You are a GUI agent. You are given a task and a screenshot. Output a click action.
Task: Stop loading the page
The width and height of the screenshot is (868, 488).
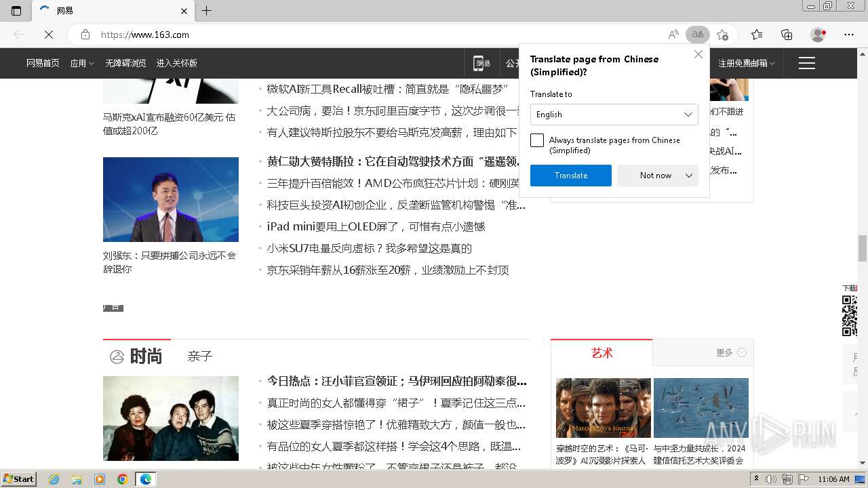[49, 35]
